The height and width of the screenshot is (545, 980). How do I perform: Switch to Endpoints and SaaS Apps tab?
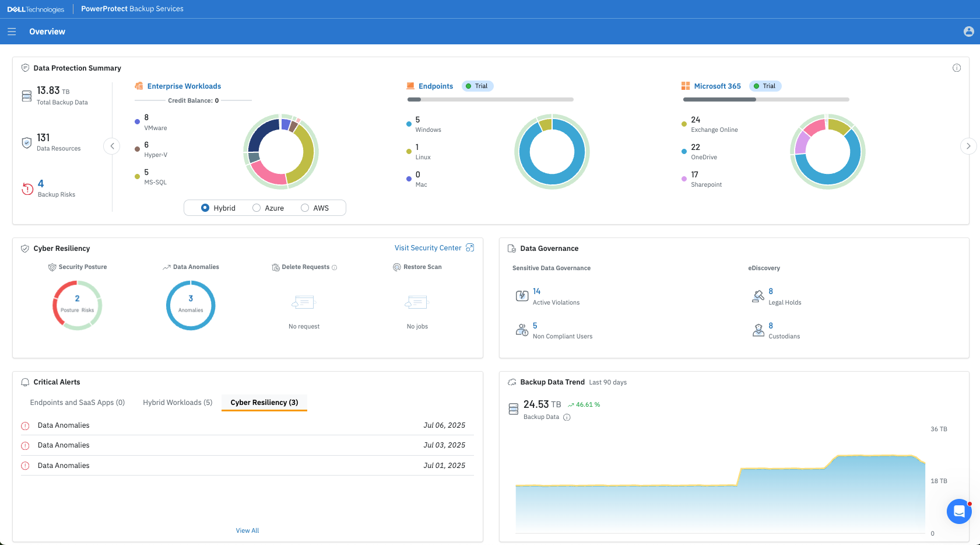(78, 403)
